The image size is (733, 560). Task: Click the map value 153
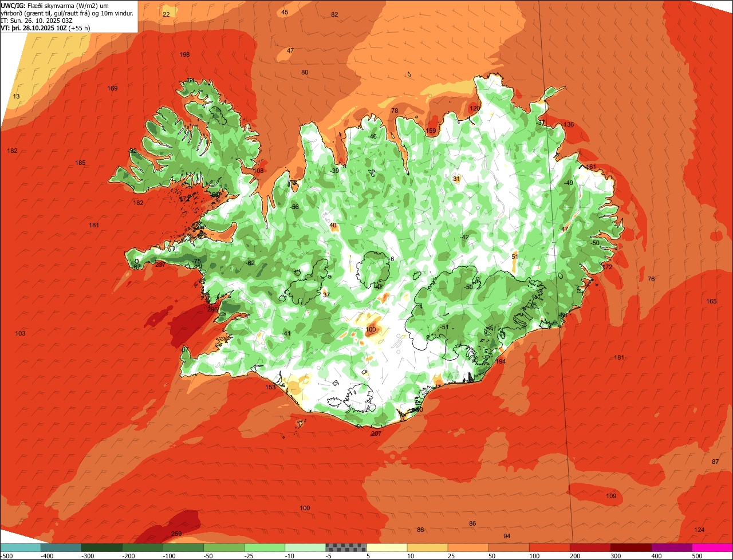coord(270,387)
